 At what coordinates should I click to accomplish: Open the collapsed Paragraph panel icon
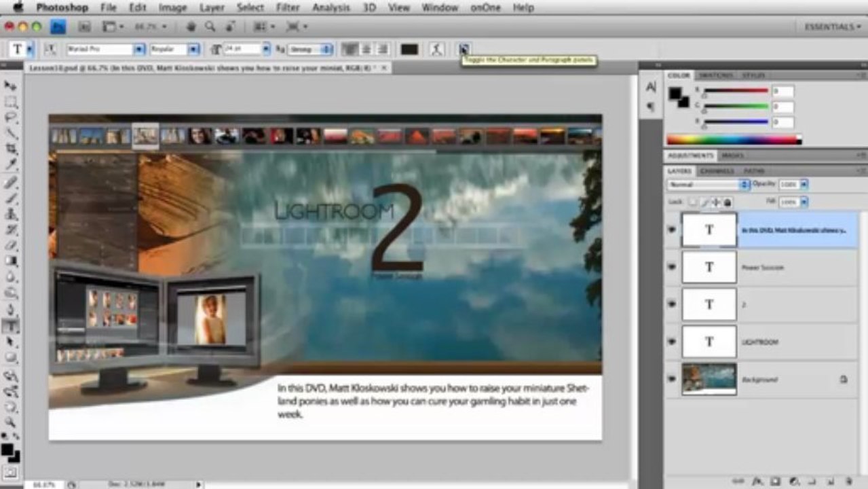pyautogui.click(x=650, y=107)
